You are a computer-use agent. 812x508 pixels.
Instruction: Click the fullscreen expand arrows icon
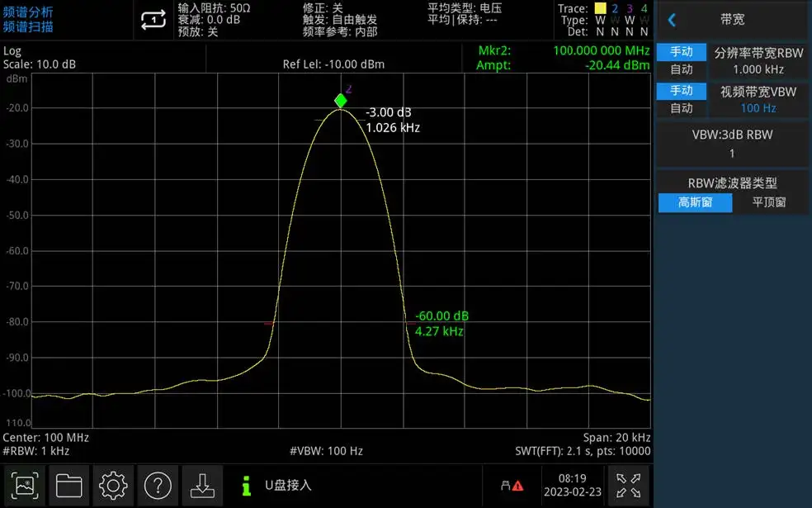(630, 486)
